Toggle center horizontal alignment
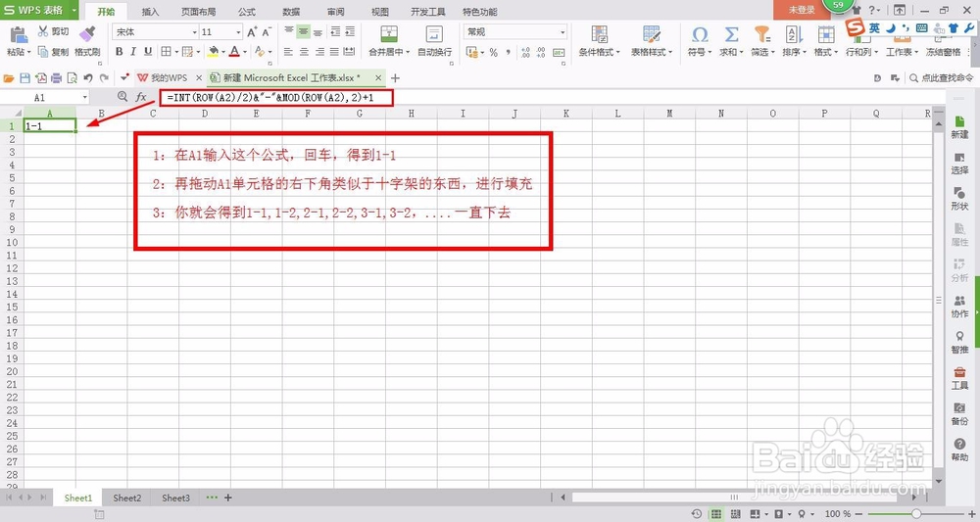980x522 pixels. 304,52
